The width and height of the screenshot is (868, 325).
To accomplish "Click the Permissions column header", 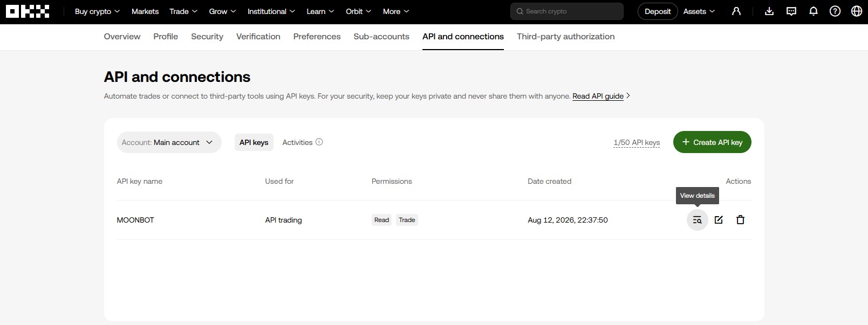I will [x=392, y=181].
